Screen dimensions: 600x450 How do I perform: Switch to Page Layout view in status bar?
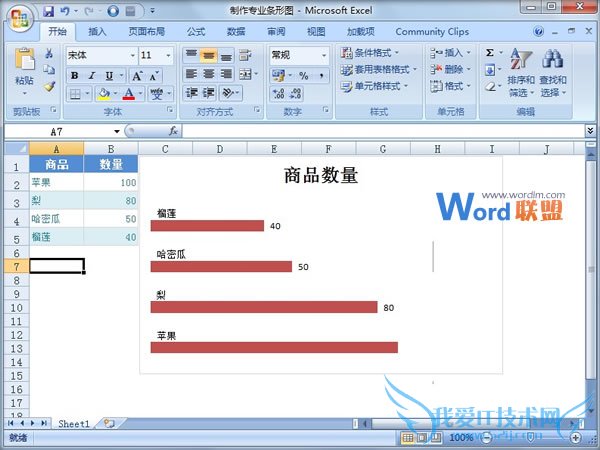tap(422, 437)
